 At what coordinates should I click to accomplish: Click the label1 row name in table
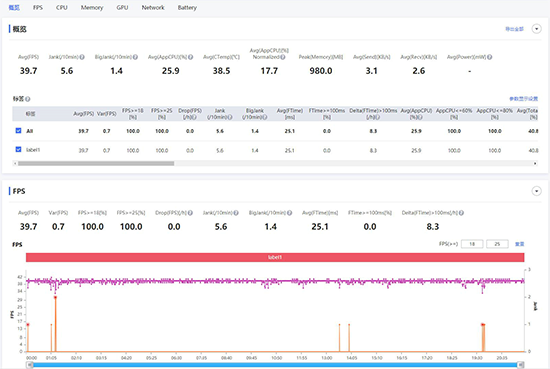(x=33, y=150)
